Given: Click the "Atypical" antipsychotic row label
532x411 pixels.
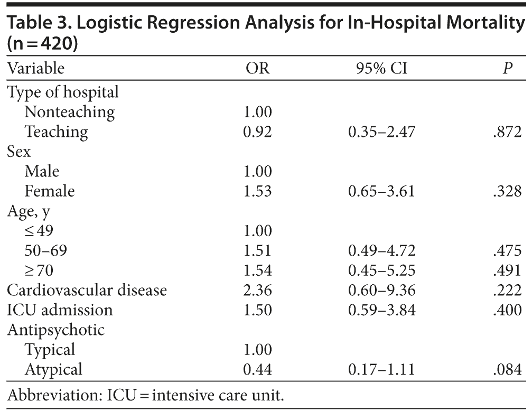Looking at the screenshot, I should tap(53, 369).
